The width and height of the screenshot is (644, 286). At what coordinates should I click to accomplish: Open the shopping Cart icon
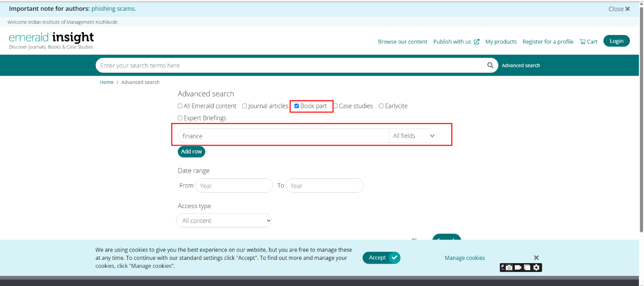588,42
